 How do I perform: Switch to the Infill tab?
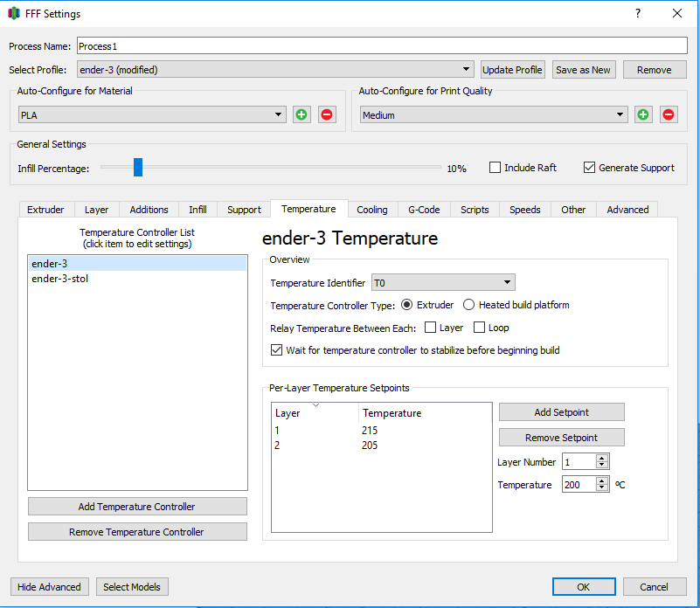click(198, 210)
